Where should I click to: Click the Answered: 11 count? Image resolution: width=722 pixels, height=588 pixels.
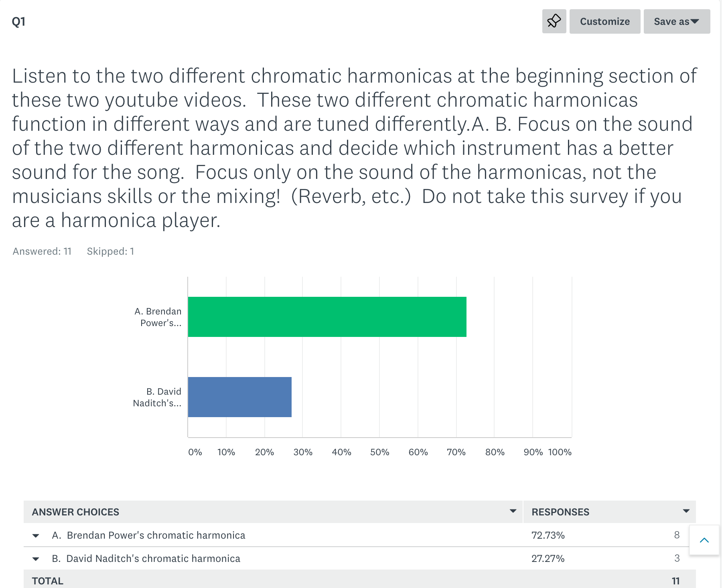(42, 251)
